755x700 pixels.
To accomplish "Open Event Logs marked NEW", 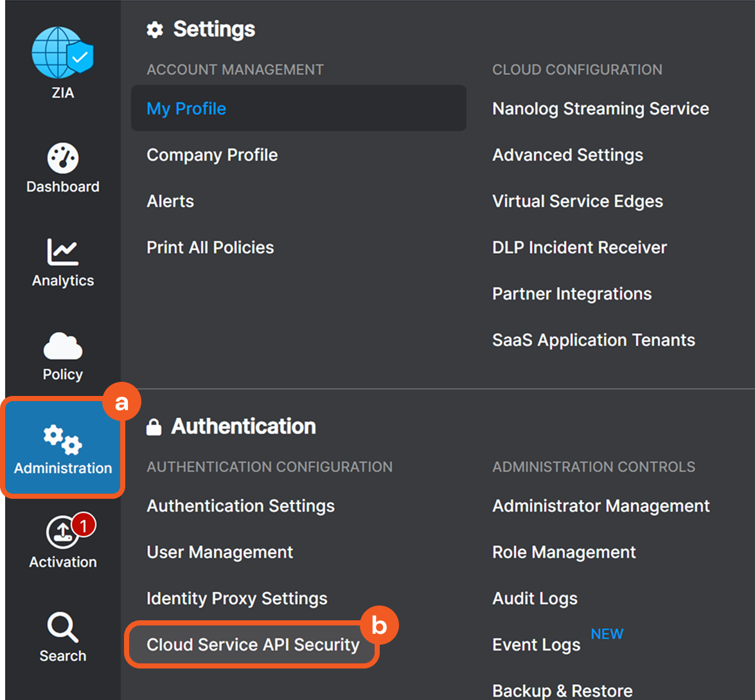I will point(536,645).
